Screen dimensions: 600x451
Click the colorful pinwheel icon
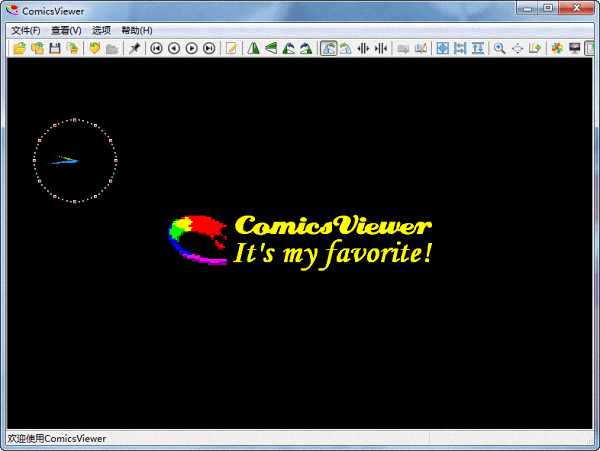[x=557, y=48]
